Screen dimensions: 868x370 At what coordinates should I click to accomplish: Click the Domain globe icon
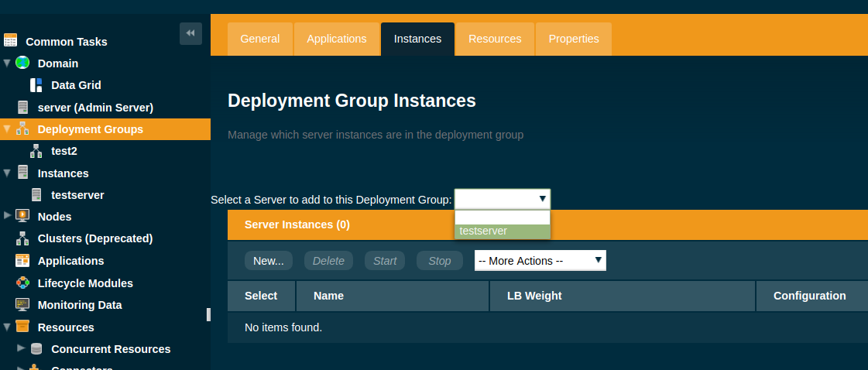pos(22,63)
